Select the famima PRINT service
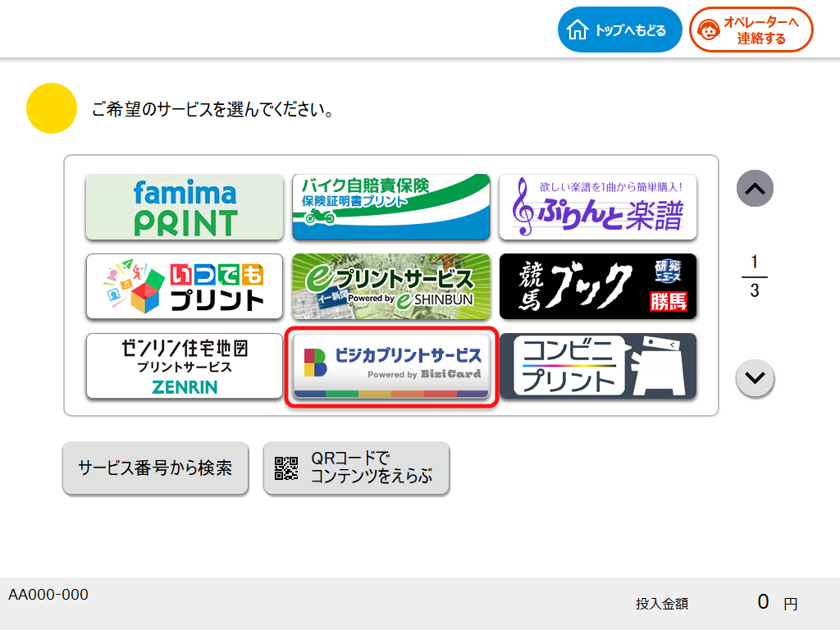This screenshot has height=630, width=840. pyautogui.click(x=184, y=205)
